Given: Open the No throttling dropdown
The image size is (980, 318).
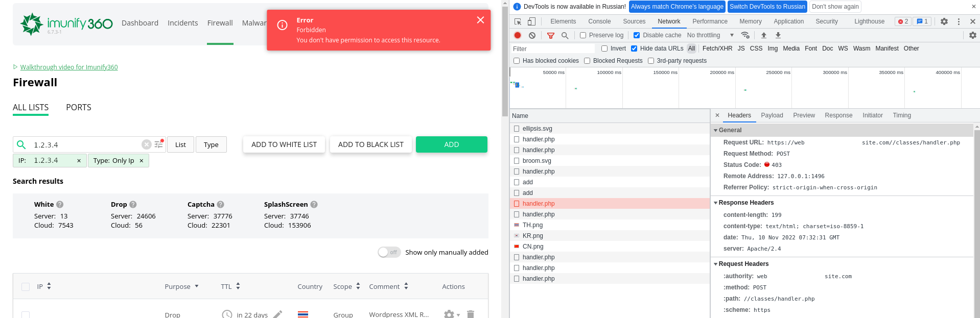Looking at the screenshot, I should (x=710, y=35).
